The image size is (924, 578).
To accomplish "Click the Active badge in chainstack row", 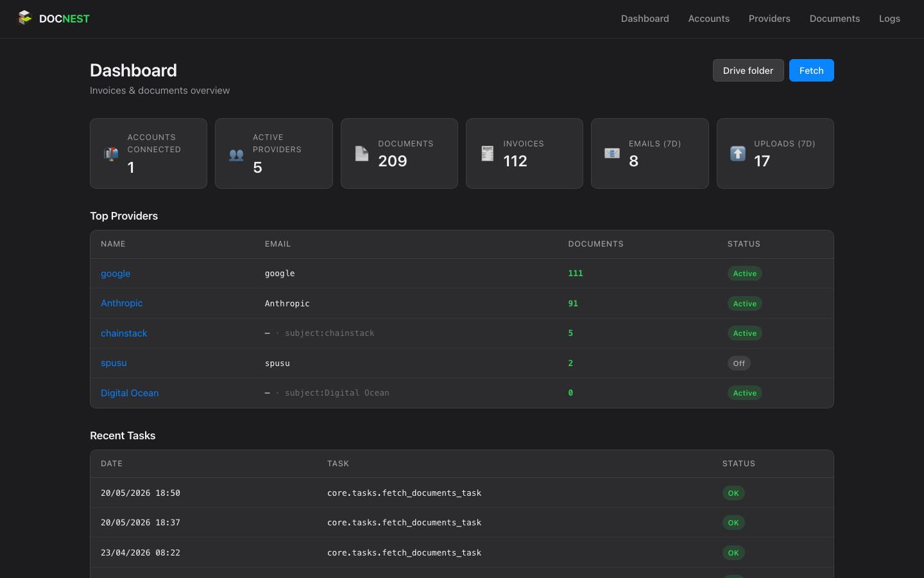I will click(x=744, y=333).
